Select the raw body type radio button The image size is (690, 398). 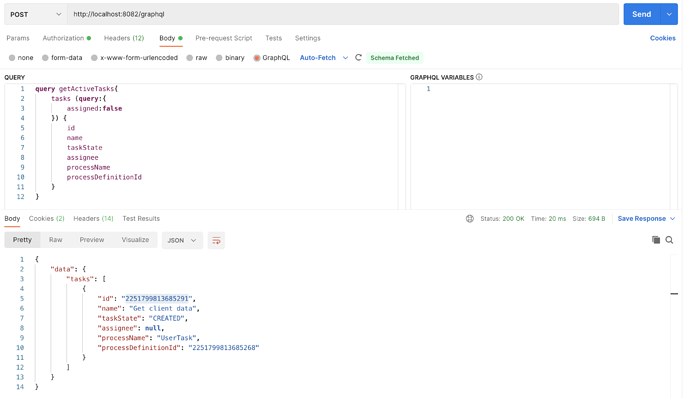[x=190, y=58]
